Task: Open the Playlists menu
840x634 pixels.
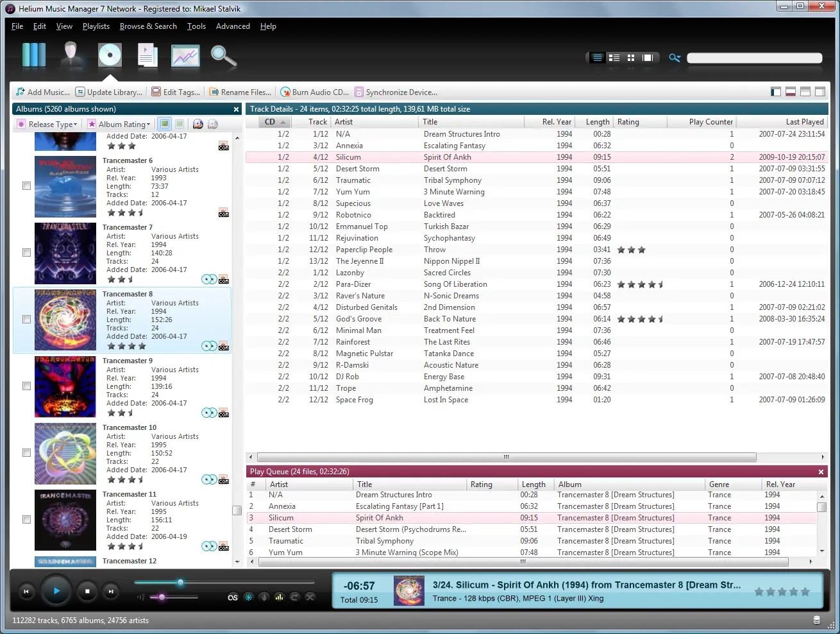Action: click(96, 26)
